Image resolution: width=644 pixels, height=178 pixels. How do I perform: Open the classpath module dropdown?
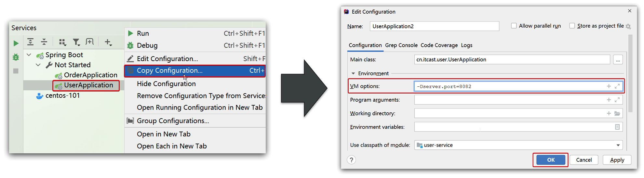[x=618, y=145]
